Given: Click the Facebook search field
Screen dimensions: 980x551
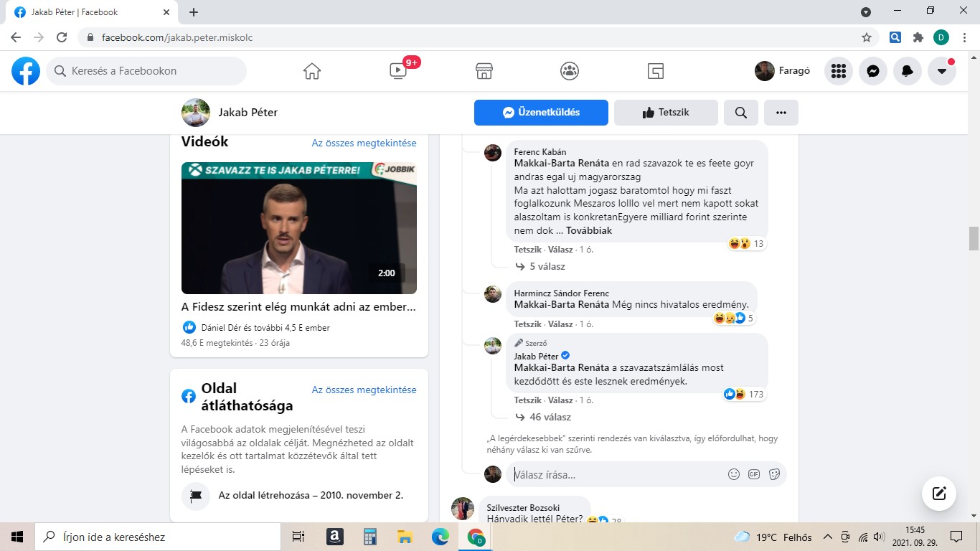Looking at the screenshot, I should click(146, 71).
